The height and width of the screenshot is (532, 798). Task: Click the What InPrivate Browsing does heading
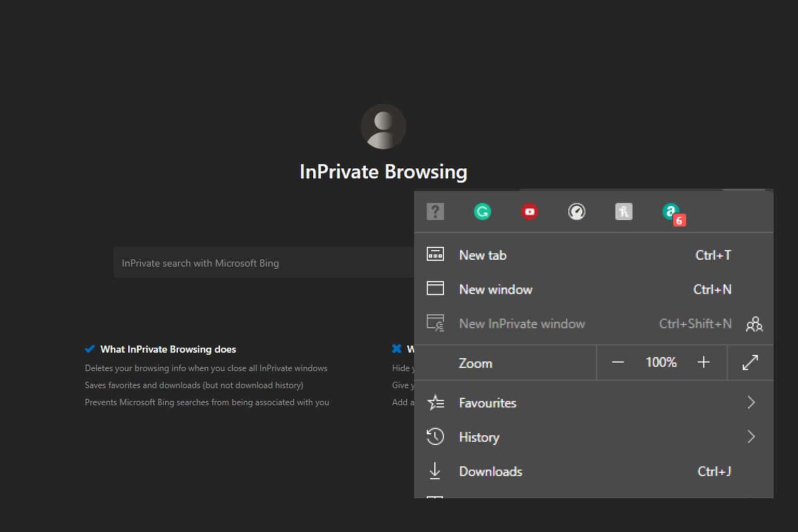click(x=168, y=349)
